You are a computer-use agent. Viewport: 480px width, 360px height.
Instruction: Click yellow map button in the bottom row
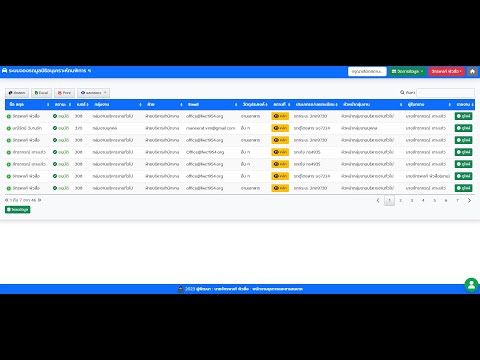(x=280, y=188)
